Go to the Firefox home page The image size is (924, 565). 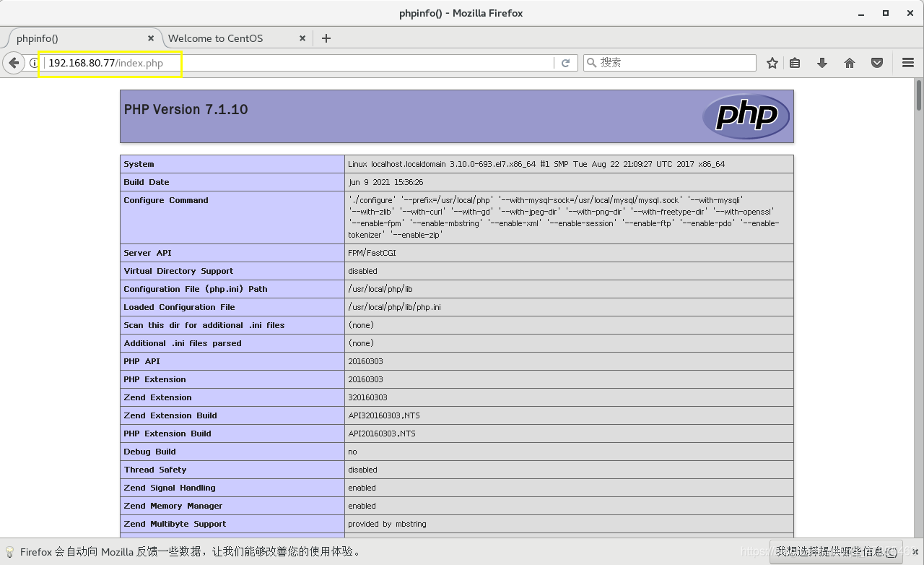(x=850, y=63)
